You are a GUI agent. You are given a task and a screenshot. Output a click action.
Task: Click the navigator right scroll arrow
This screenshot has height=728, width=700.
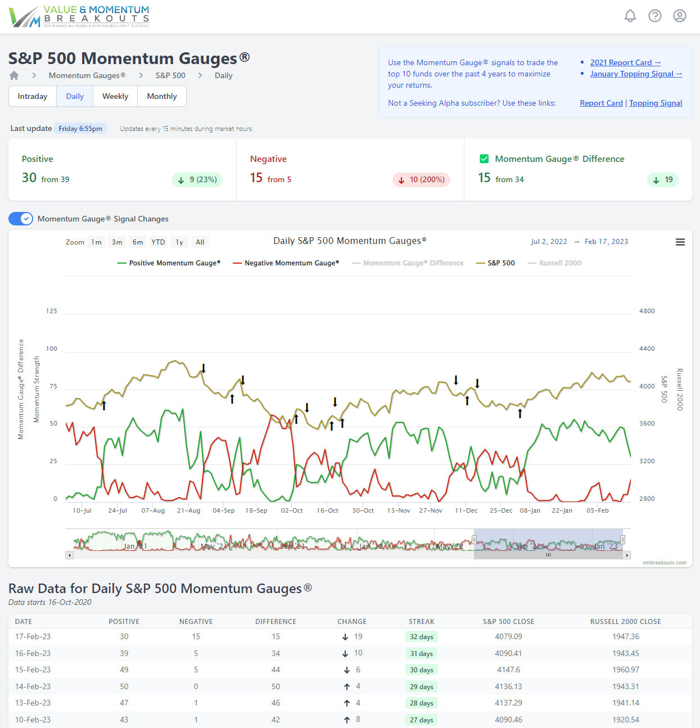(x=627, y=555)
